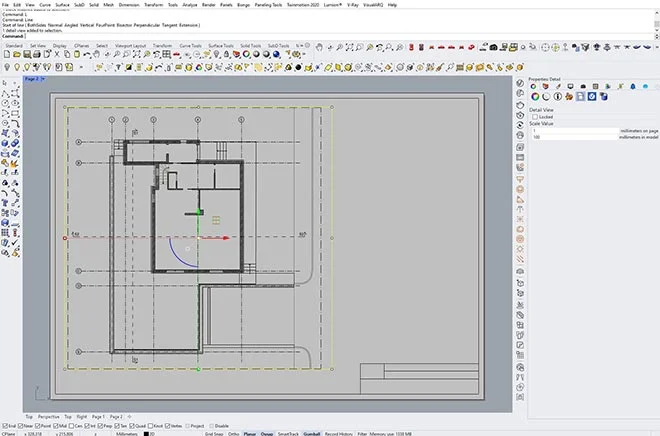Screen dimensions: 660x436
Task: Toggle Record History in status bar
Action: [338, 433]
